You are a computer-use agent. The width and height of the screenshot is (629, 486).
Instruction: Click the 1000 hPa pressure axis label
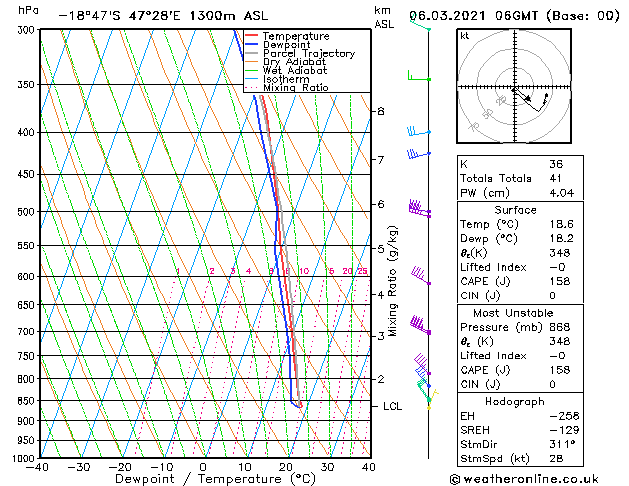pyautogui.click(x=25, y=458)
